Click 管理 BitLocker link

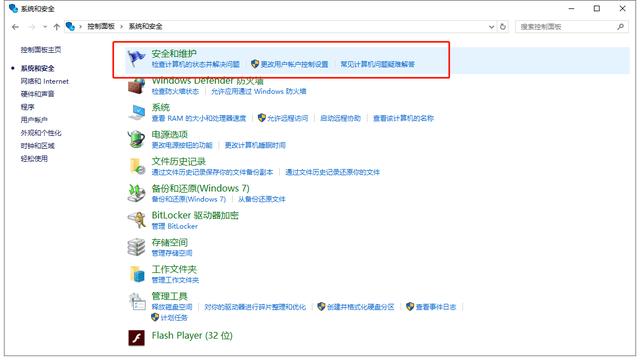[x=175, y=226]
